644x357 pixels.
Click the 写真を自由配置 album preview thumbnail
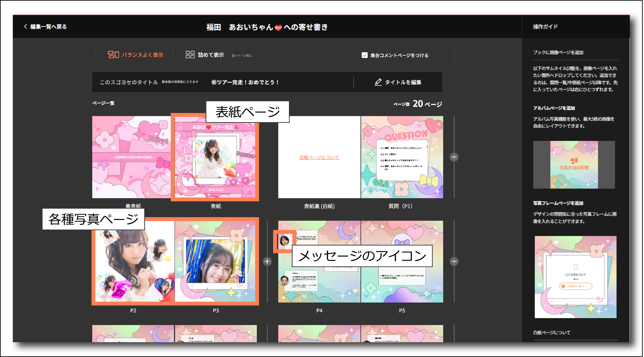coord(574,165)
